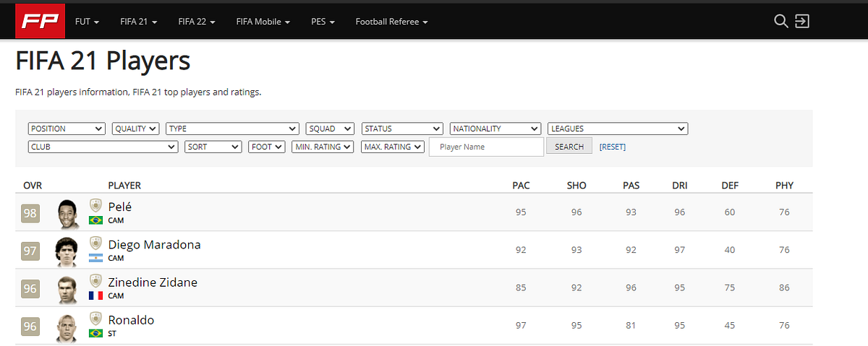This screenshot has height=346, width=868.
Task: Click Maradona's 97 overall rating badge
Action: pyautogui.click(x=30, y=251)
